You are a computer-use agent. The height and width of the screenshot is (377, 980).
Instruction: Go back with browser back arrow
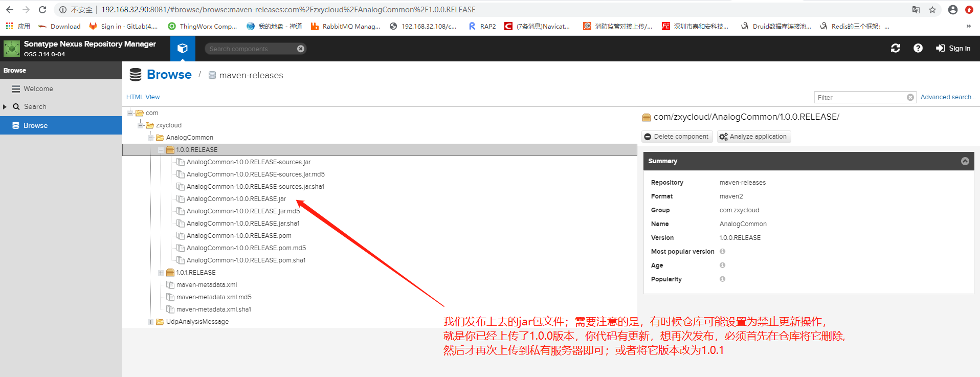pos(9,10)
